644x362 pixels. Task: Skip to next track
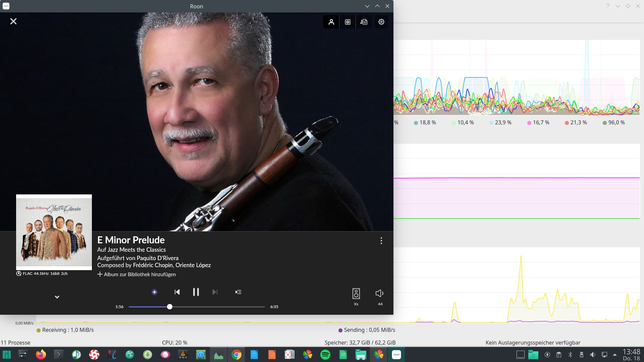pyautogui.click(x=215, y=292)
